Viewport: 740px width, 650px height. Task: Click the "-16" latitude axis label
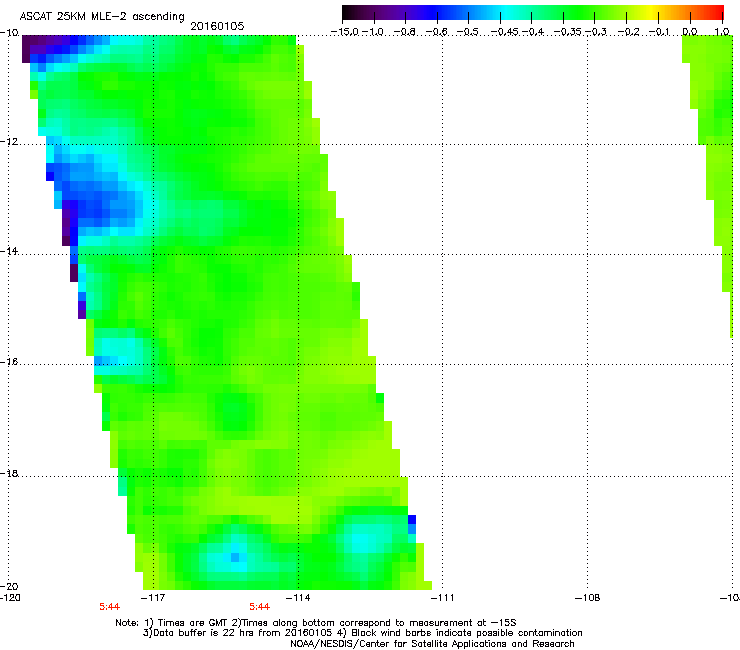(x=9, y=362)
